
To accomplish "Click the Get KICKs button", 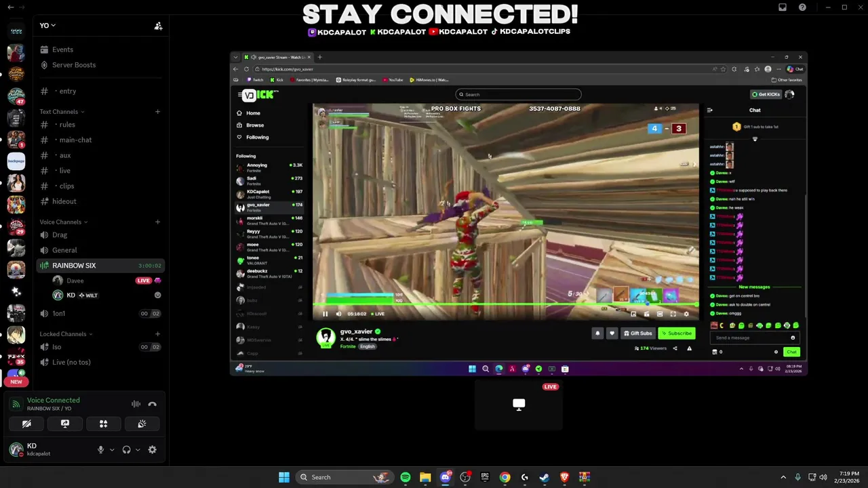I will (765, 94).
